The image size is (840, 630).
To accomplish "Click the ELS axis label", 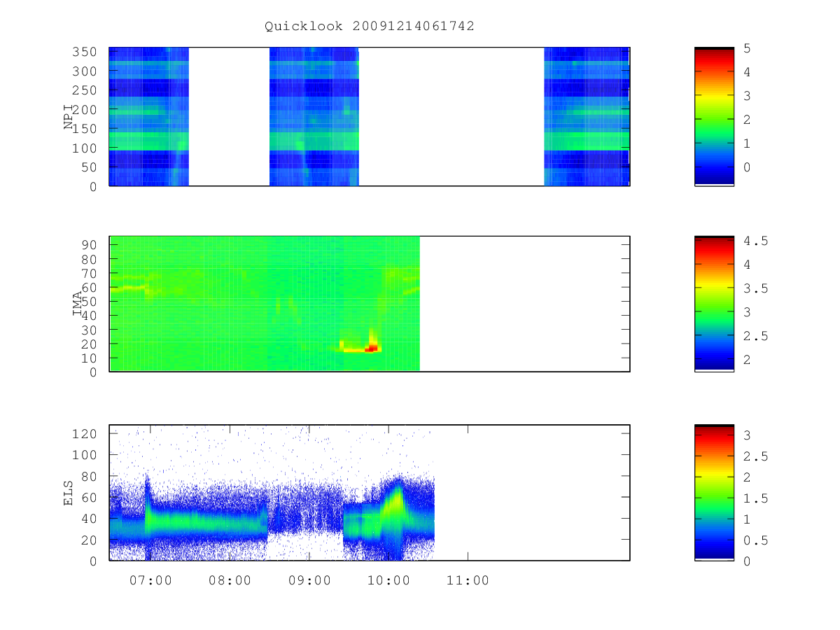I will (x=69, y=493).
